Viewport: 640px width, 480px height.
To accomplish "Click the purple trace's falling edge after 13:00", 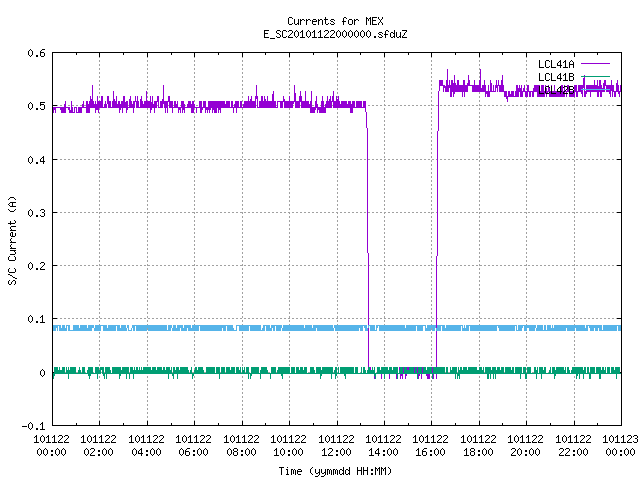I will 368,237.
